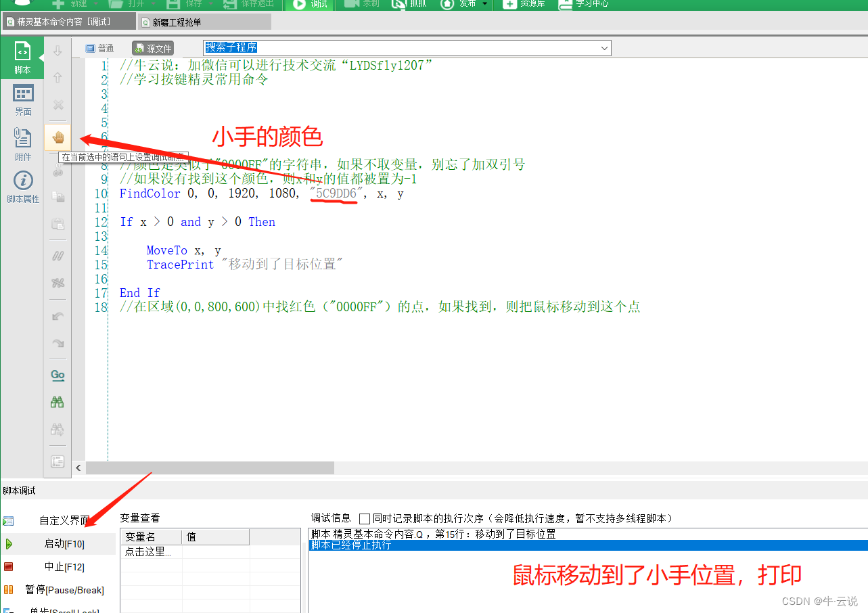The height and width of the screenshot is (613, 868).
Task: Click the //学习按键精灵常用命令 comment line
Action: tap(193, 80)
